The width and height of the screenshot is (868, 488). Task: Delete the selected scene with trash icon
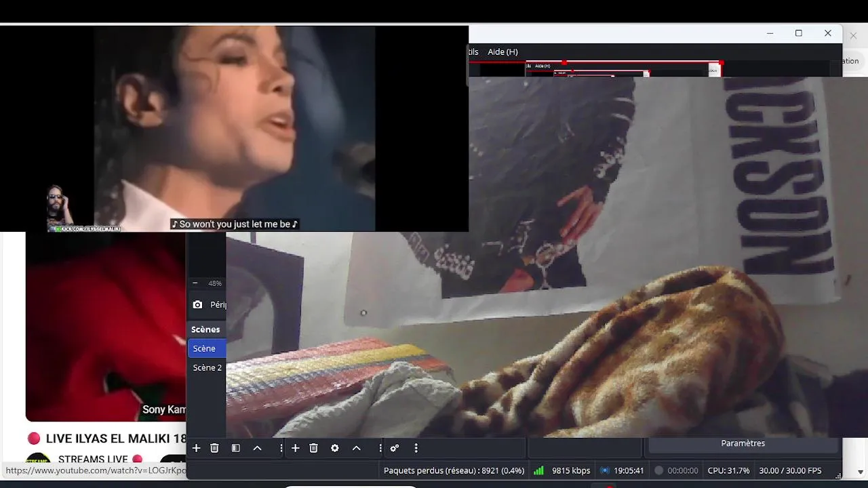click(x=214, y=448)
